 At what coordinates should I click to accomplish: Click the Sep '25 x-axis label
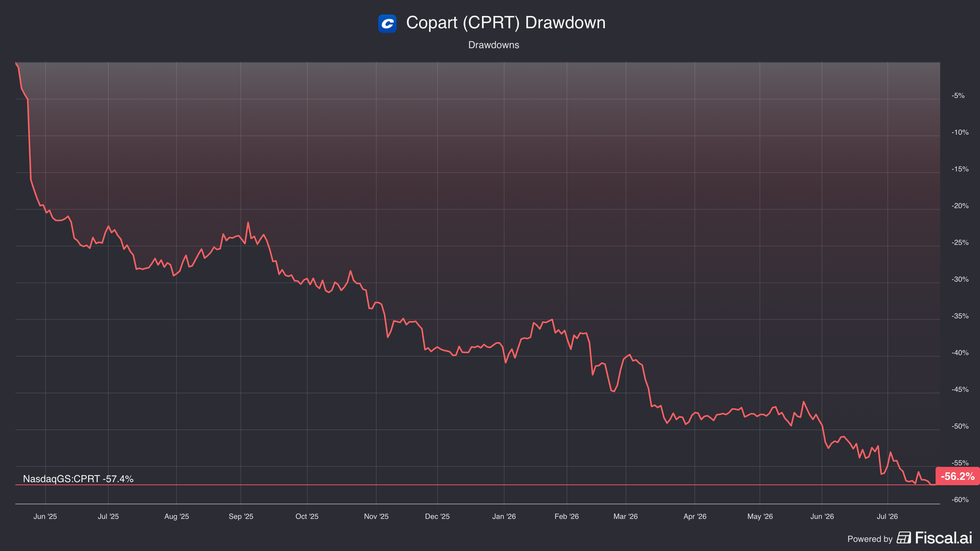click(241, 517)
